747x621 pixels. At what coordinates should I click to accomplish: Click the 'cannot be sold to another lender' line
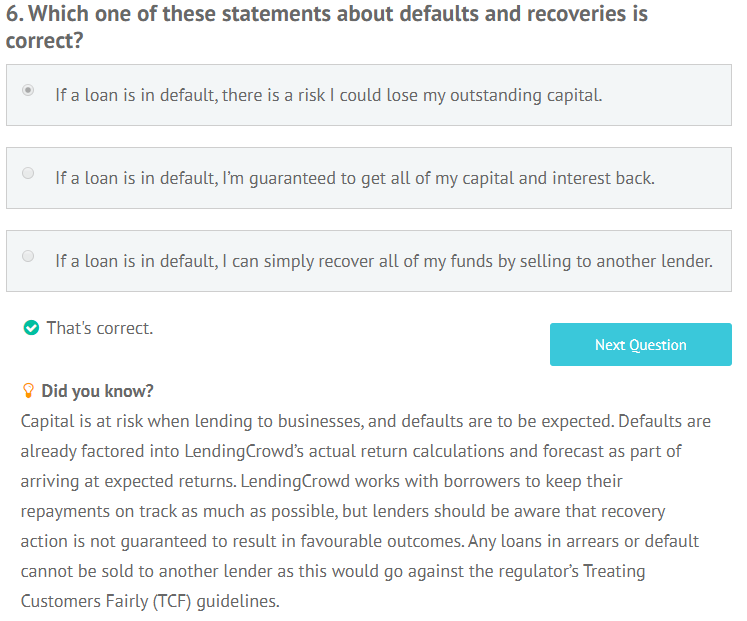(333, 571)
